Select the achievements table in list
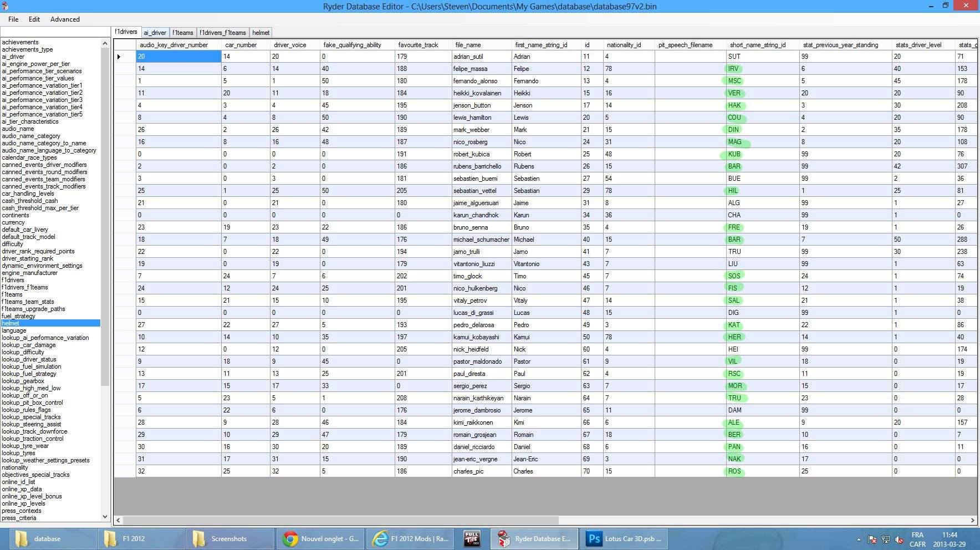The image size is (980, 550). 20,42
